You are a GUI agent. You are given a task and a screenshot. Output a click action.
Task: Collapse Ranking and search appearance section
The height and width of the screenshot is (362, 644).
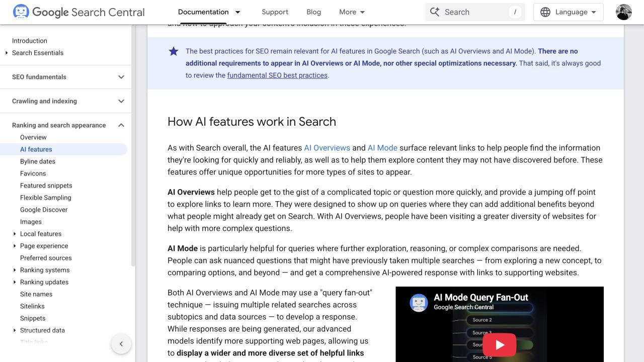pyautogui.click(x=121, y=125)
